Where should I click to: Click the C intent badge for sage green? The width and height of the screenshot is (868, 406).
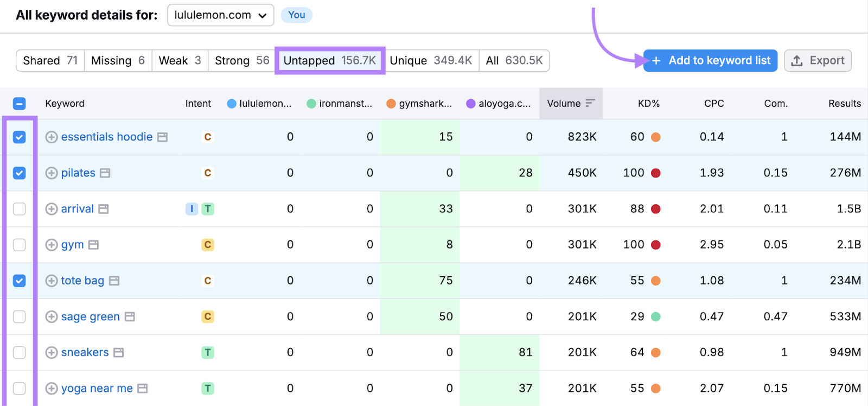pos(208,316)
